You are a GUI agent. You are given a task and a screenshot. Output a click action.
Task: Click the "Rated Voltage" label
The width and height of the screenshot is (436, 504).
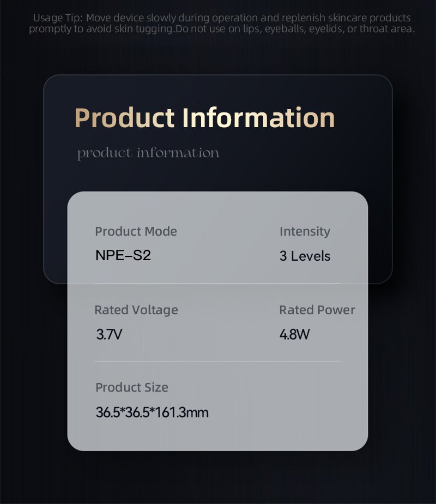tap(136, 310)
